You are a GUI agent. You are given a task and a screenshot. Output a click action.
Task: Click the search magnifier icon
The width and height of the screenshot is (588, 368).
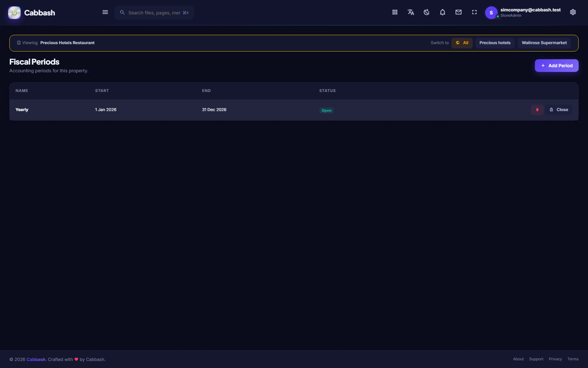[x=122, y=12]
